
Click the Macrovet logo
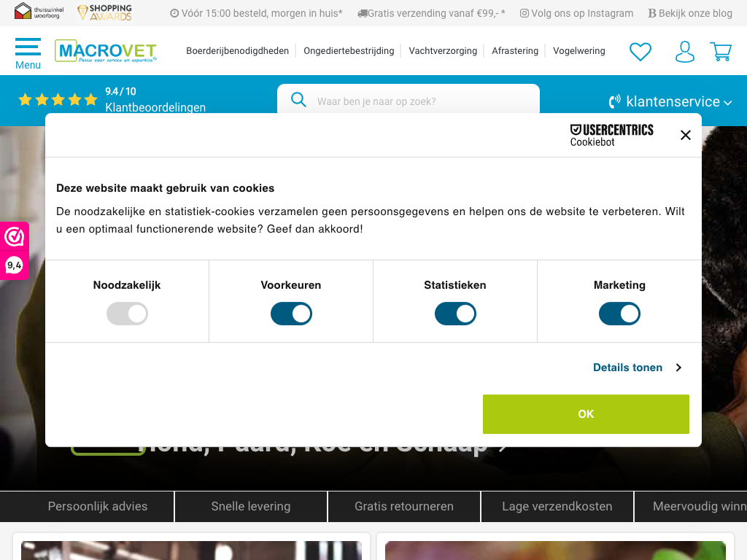(x=106, y=51)
